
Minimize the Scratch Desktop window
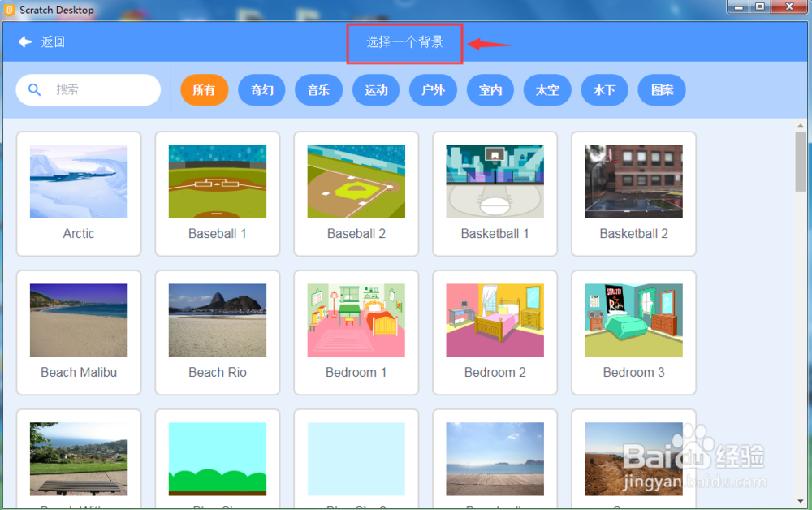pos(738,6)
